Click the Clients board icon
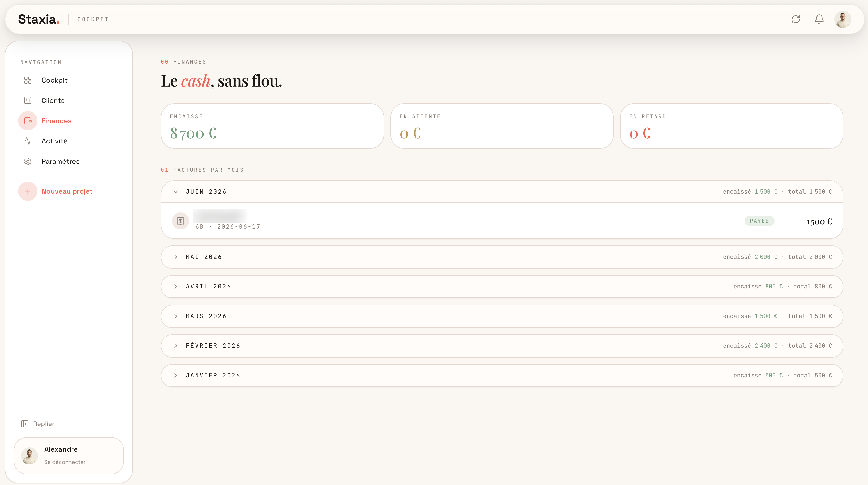868x485 pixels. pyautogui.click(x=28, y=100)
